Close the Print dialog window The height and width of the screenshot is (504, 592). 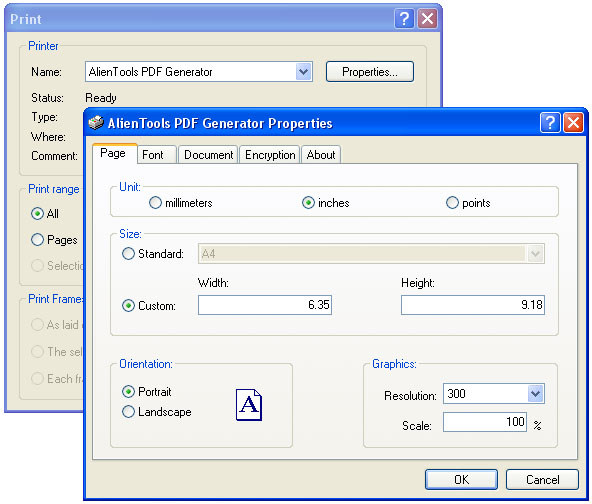tap(427, 18)
